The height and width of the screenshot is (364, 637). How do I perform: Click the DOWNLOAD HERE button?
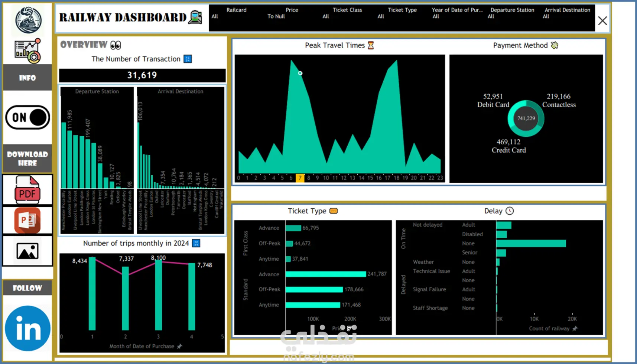pyautogui.click(x=27, y=159)
